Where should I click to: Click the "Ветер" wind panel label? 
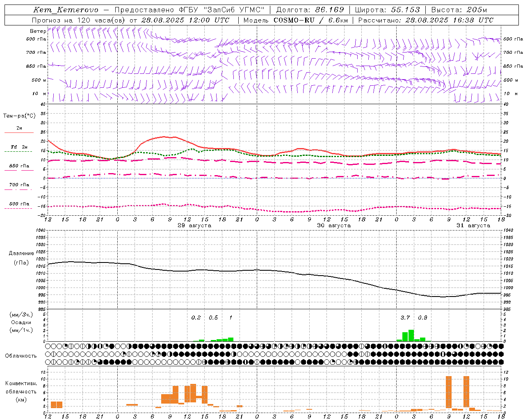point(38,31)
